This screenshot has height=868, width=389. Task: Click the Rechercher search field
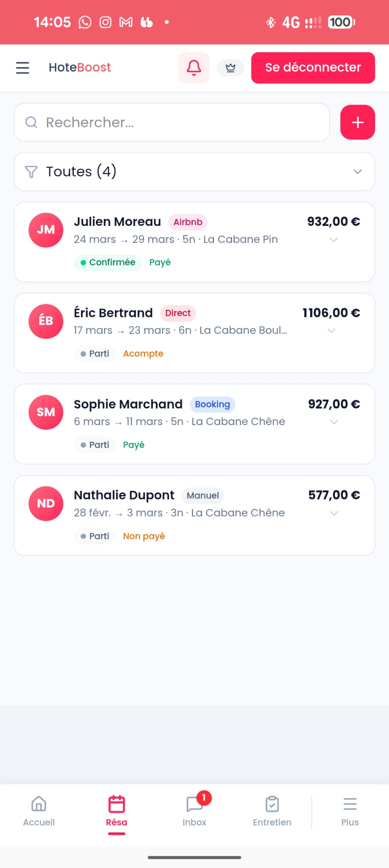tap(172, 122)
